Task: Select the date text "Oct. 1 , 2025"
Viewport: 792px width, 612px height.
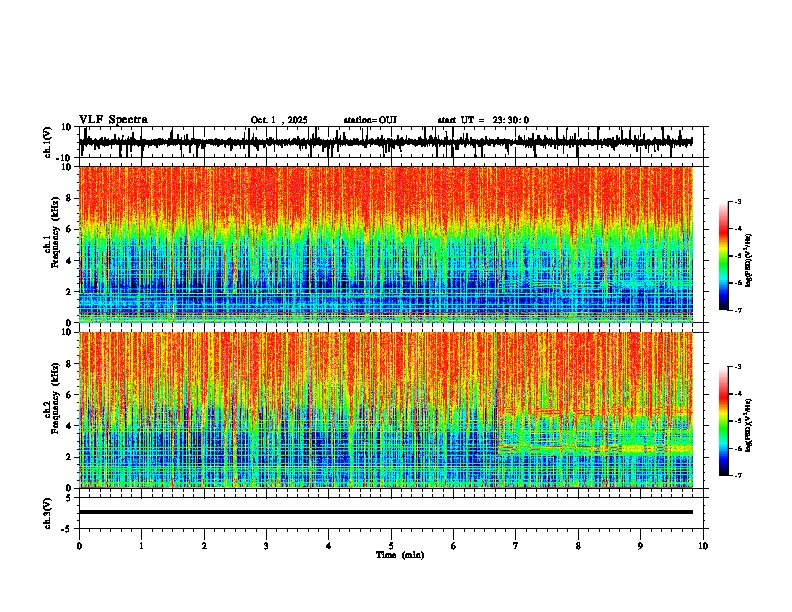Action: point(279,120)
